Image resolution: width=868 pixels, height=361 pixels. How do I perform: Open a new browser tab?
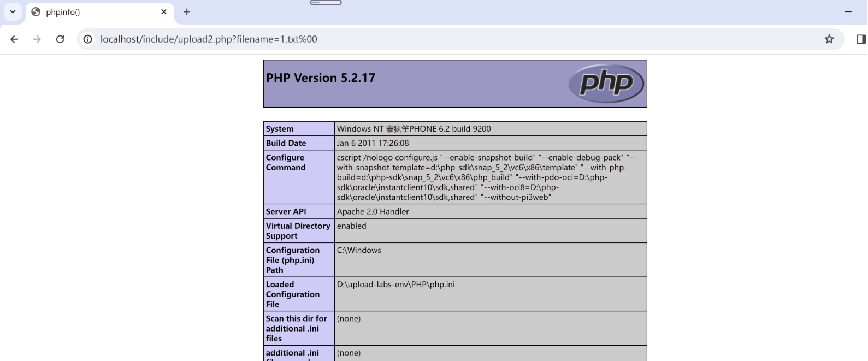[x=187, y=12]
